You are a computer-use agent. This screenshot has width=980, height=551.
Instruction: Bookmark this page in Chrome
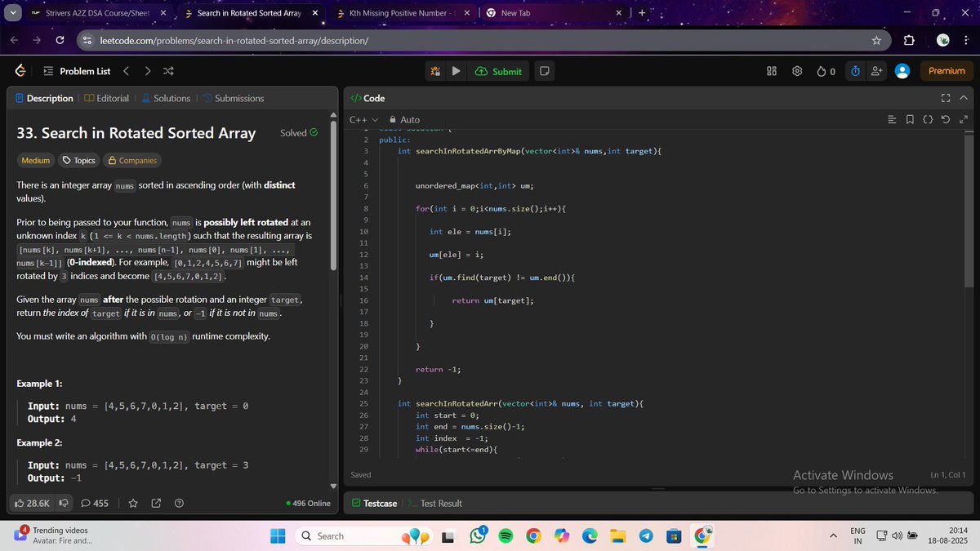tap(876, 40)
